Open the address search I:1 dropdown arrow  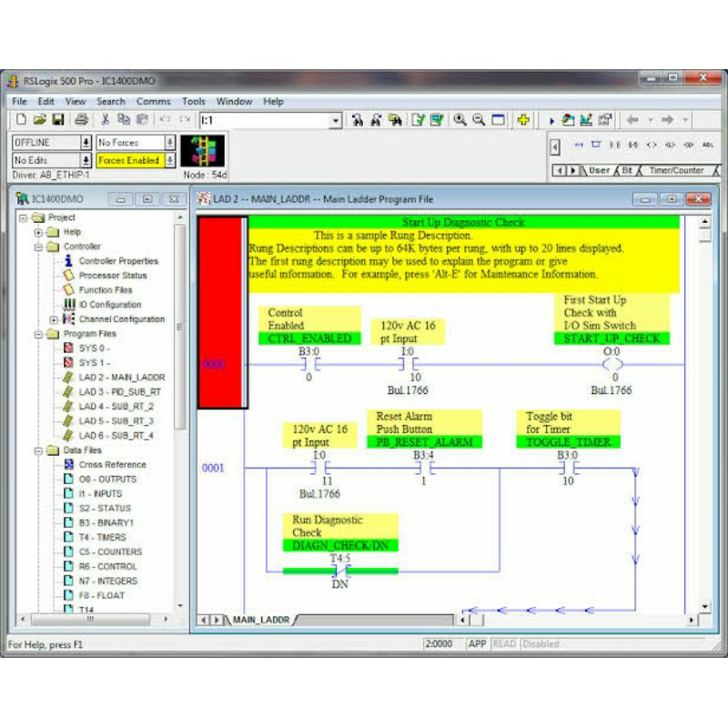336,121
